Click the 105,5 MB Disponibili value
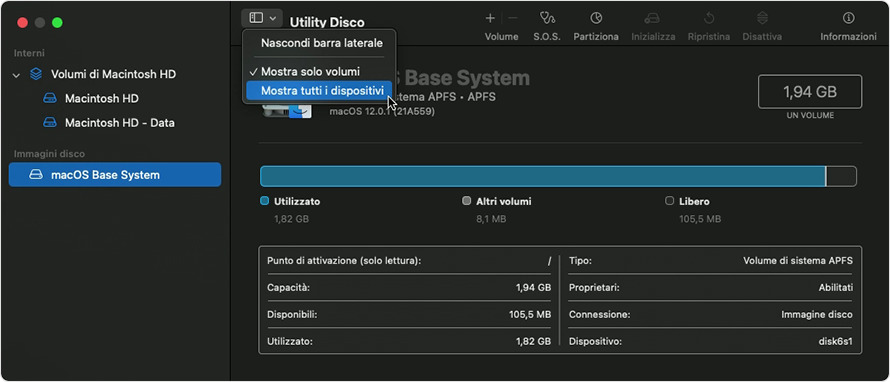Viewport: 890px width, 382px height. pyautogui.click(x=530, y=314)
